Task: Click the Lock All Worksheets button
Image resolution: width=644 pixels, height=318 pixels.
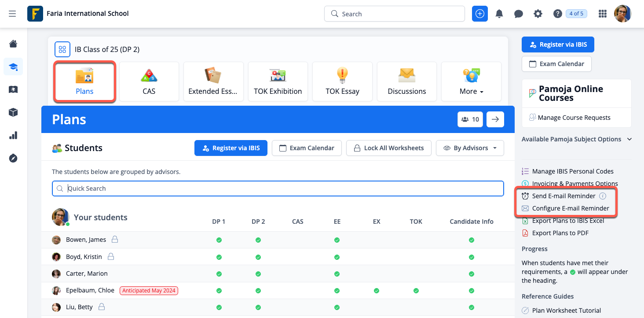Action: [389, 148]
